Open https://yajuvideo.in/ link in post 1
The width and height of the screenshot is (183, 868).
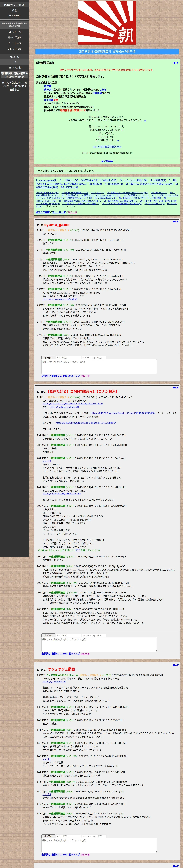click(54, 682)
